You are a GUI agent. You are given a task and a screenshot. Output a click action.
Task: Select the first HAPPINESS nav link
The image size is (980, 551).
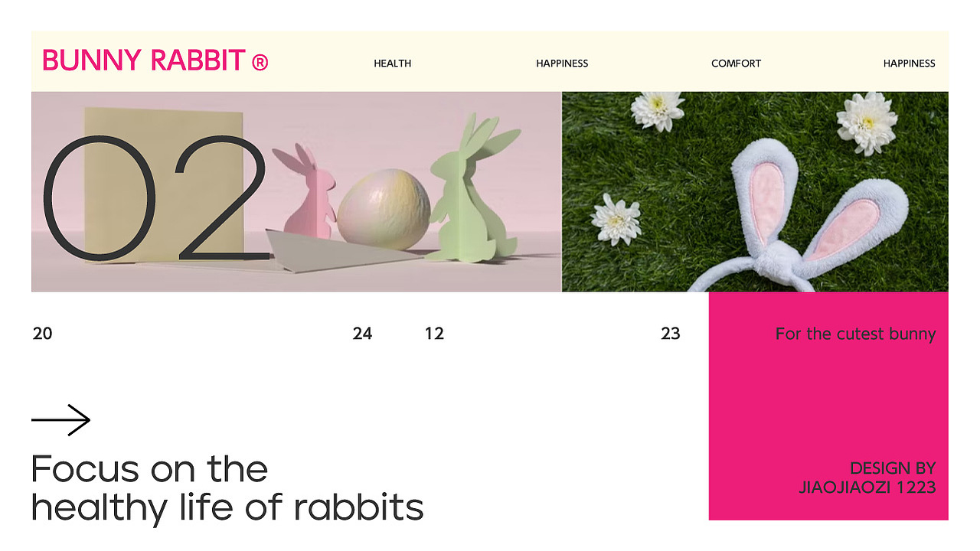[x=562, y=64]
